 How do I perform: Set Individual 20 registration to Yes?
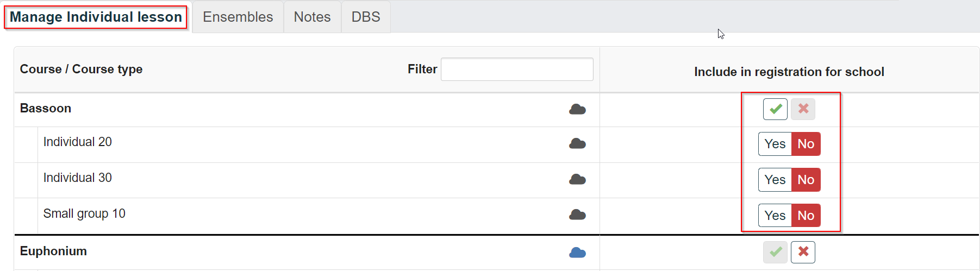(775, 144)
